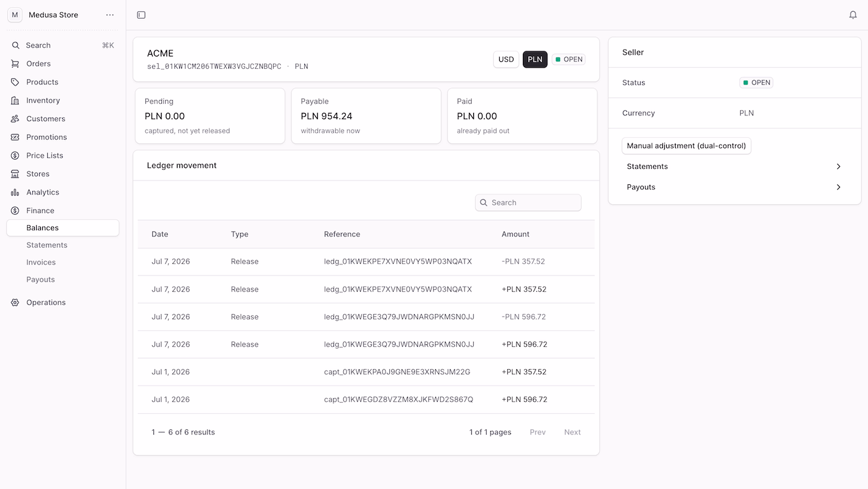Click the Customers people icon

15,119
